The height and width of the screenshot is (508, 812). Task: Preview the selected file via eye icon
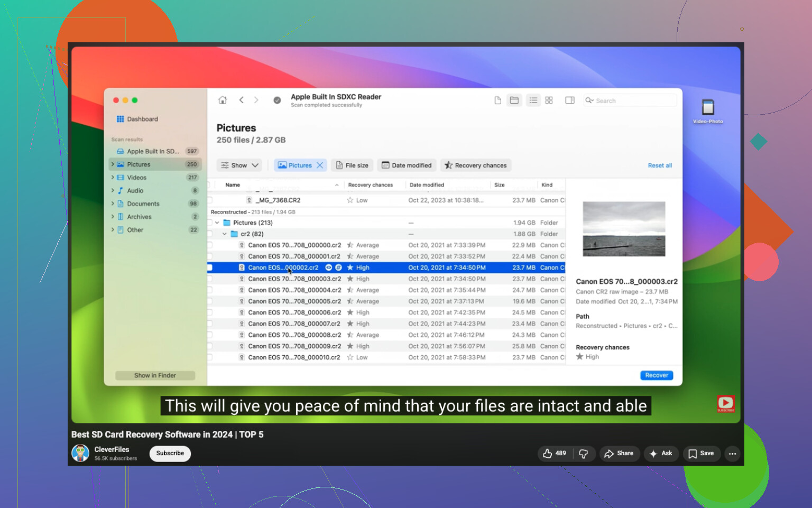[x=328, y=267]
